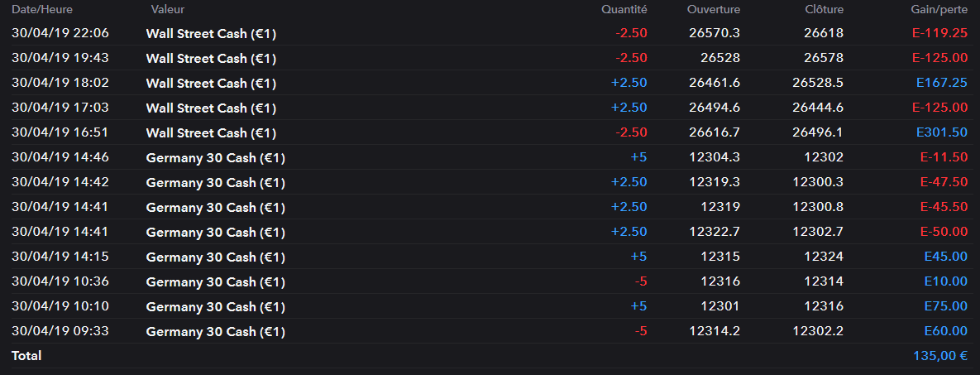Click the 26444.6 closing price
Viewport: 980px width, 375px height.
click(817, 108)
